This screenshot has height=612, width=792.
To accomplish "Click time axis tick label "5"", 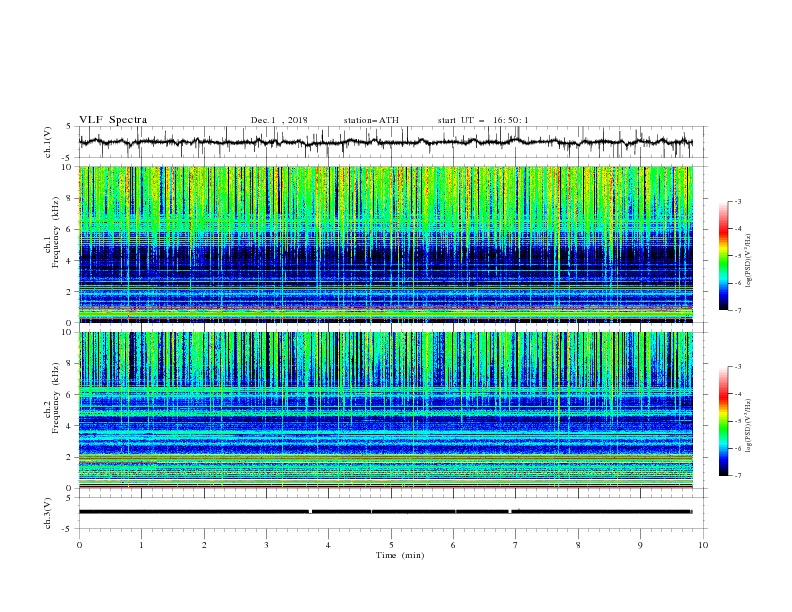I will [391, 545].
